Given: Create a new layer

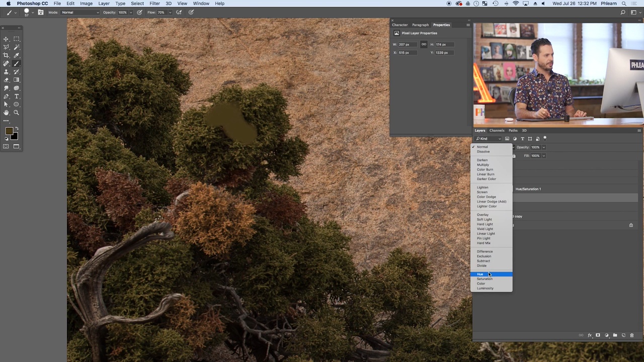Looking at the screenshot, I should click(x=623, y=335).
